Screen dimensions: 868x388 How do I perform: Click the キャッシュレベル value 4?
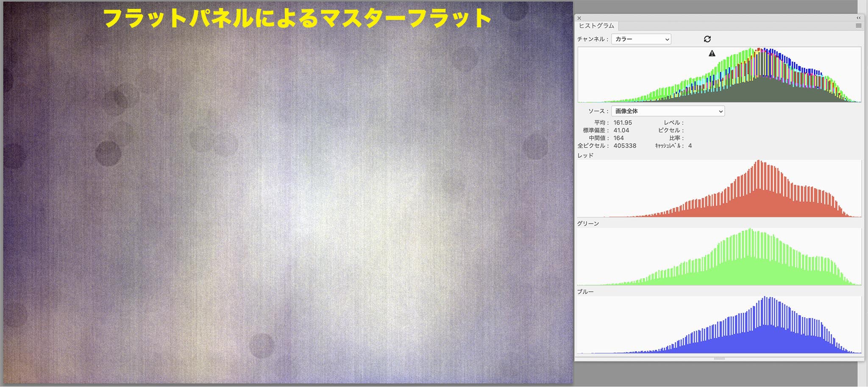(x=690, y=145)
